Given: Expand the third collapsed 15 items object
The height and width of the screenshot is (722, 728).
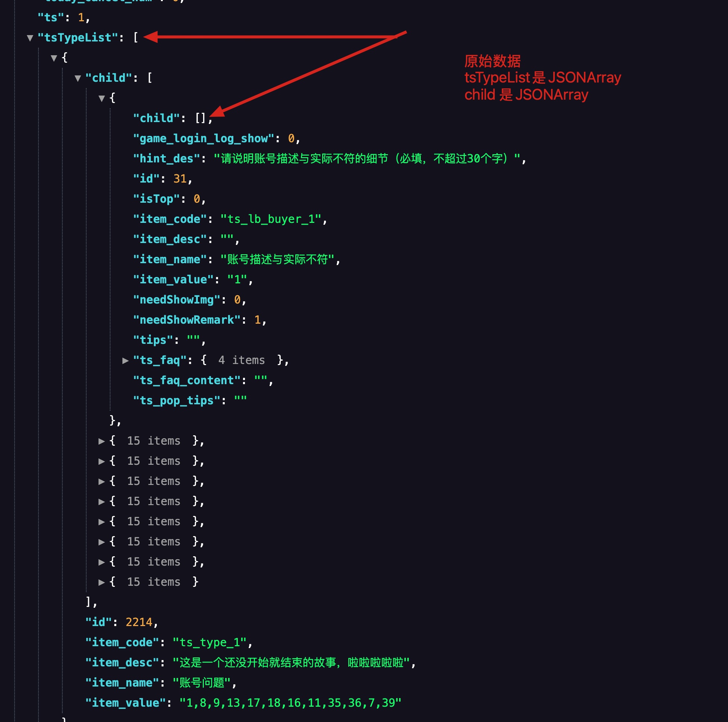Looking at the screenshot, I should (x=102, y=482).
